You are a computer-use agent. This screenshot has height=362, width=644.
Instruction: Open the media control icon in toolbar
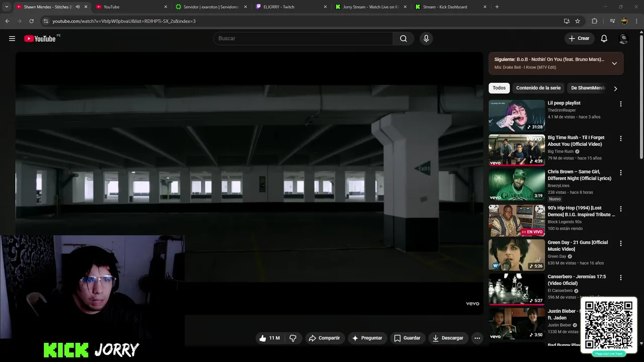[612, 21]
